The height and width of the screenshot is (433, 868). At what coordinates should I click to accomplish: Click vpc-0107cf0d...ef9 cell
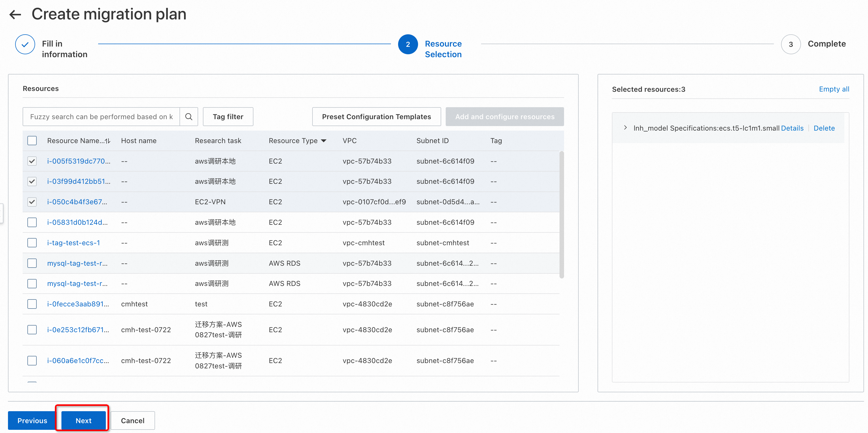point(374,202)
